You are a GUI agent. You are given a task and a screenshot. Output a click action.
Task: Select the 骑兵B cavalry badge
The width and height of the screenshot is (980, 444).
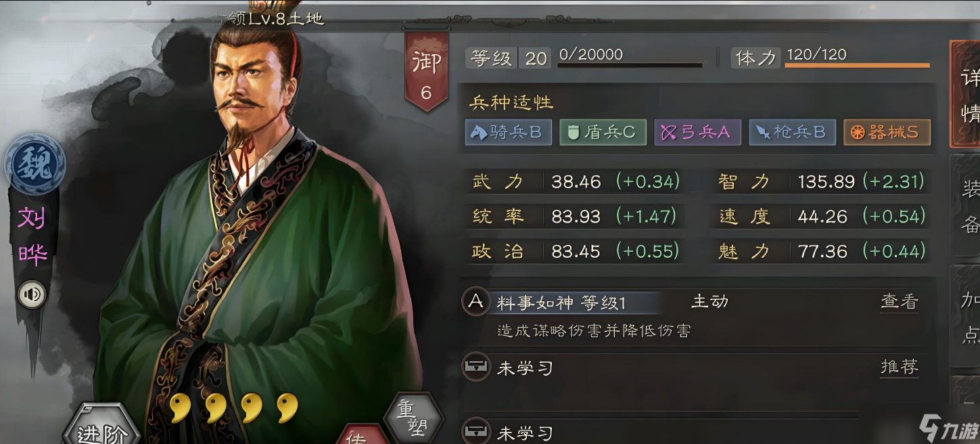point(508,133)
